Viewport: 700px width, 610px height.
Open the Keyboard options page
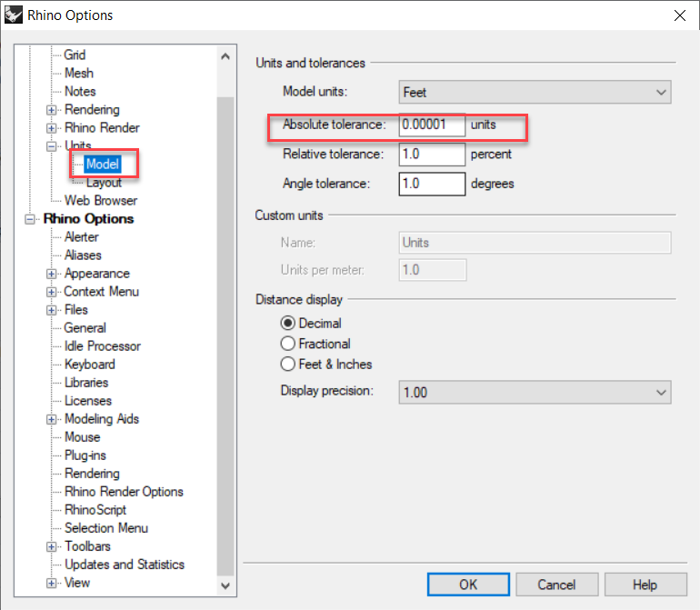pyautogui.click(x=90, y=365)
